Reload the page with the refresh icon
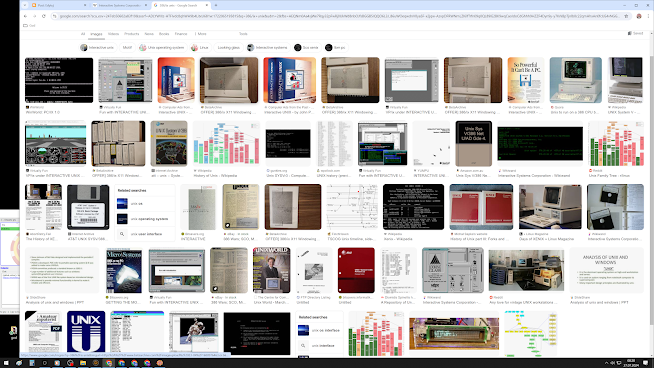 point(44,16)
